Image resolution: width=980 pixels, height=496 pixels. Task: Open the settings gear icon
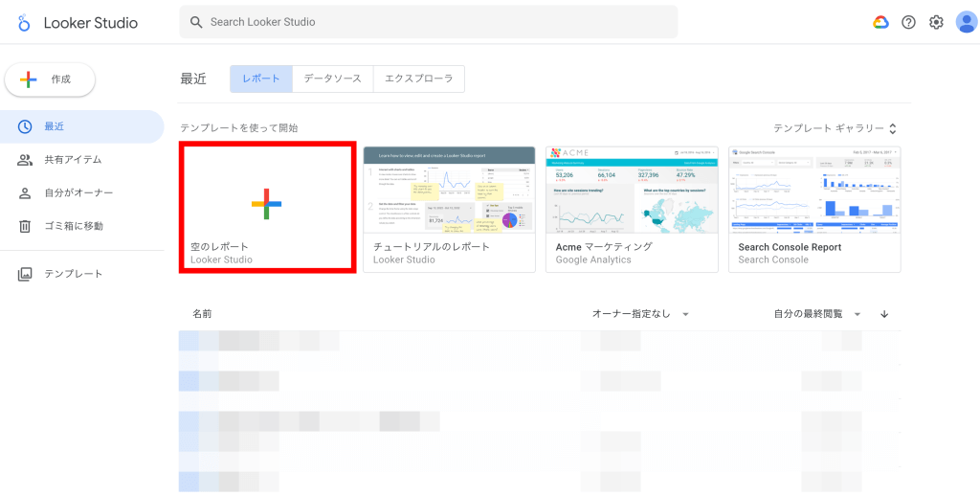936,23
